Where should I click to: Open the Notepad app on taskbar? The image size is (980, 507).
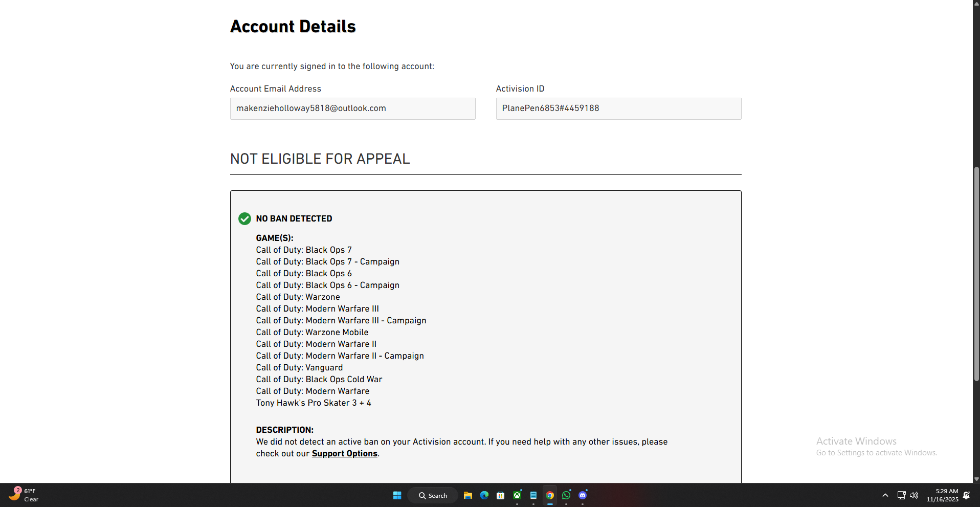533,495
